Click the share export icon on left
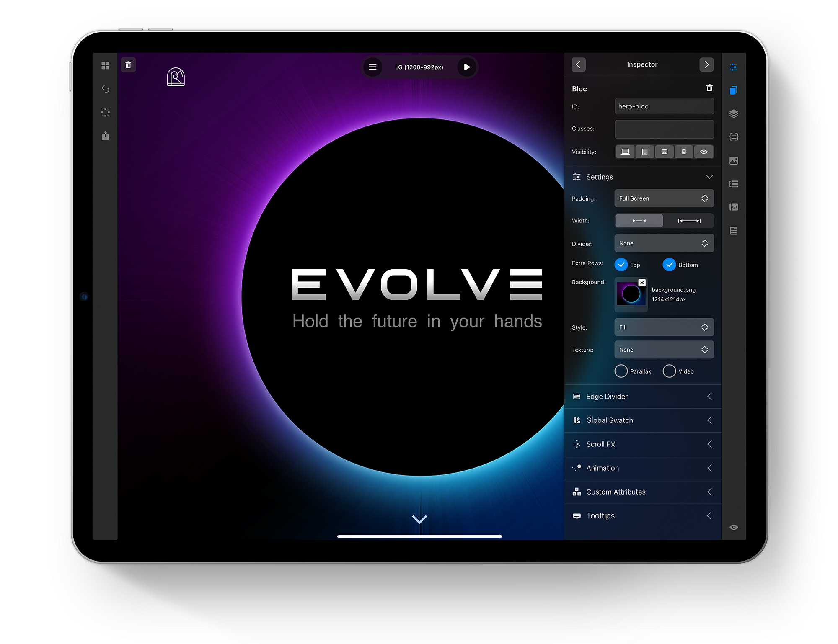 [x=105, y=136]
